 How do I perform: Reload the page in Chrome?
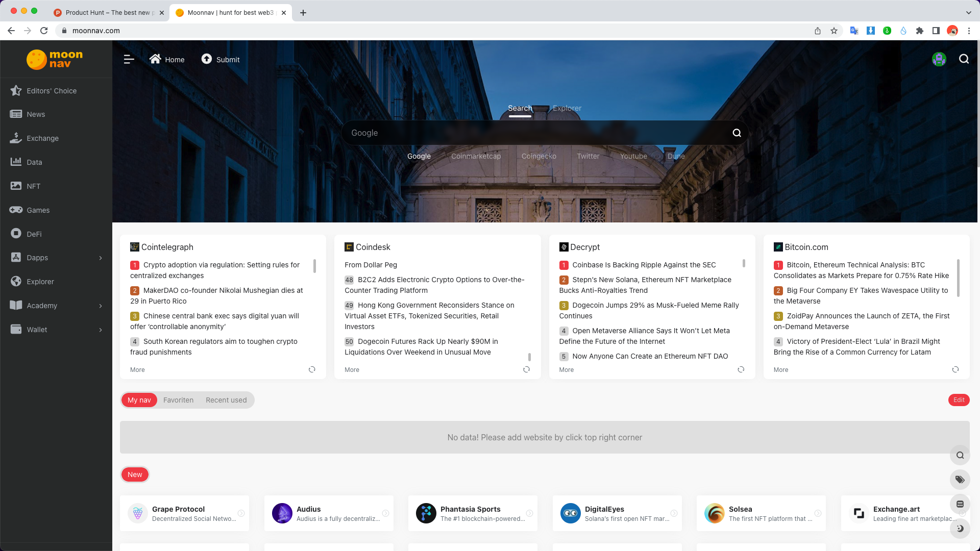(44, 31)
